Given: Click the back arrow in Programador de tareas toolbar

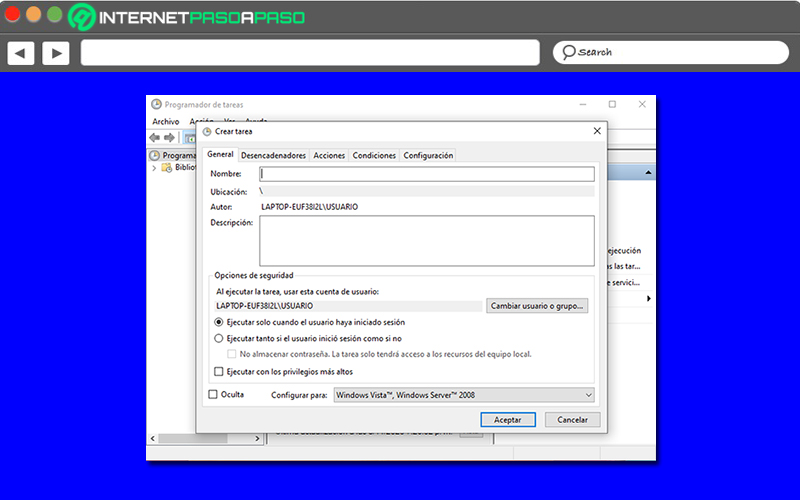Looking at the screenshot, I should pyautogui.click(x=155, y=137).
